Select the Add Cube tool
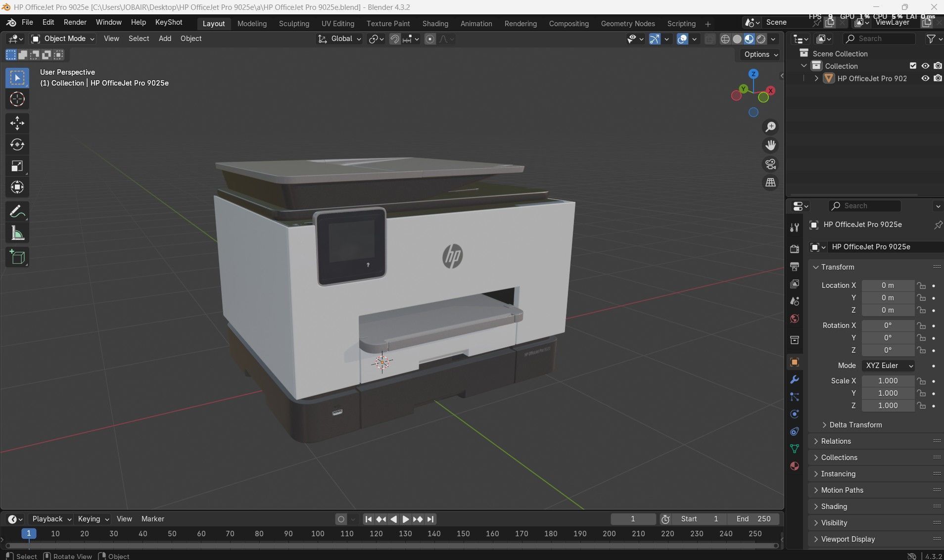 (17, 257)
